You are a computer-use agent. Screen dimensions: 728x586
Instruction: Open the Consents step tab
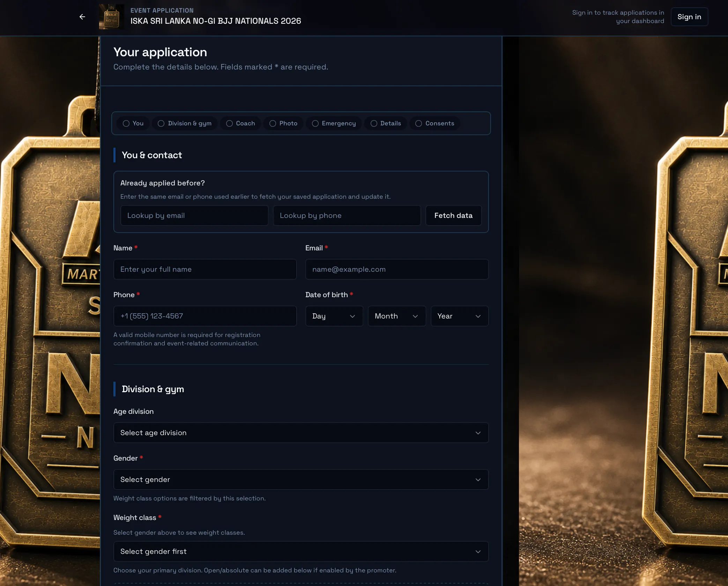pyautogui.click(x=434, y=123)
